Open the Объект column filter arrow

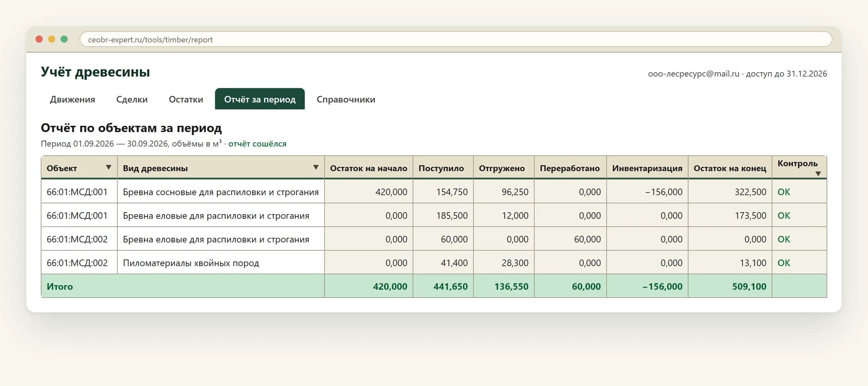[x=108, y=167]
